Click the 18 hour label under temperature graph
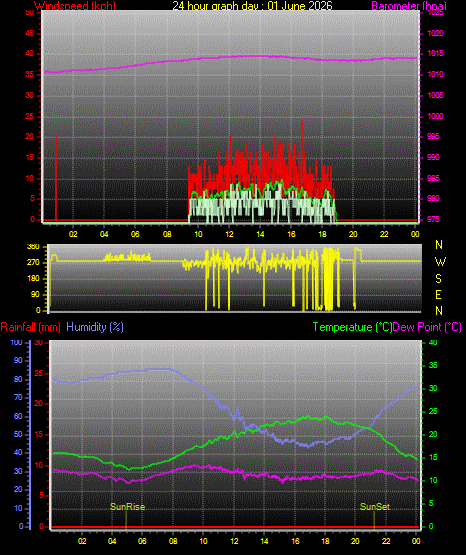Screen dimensions: 466x555 [x=325, y=541]
